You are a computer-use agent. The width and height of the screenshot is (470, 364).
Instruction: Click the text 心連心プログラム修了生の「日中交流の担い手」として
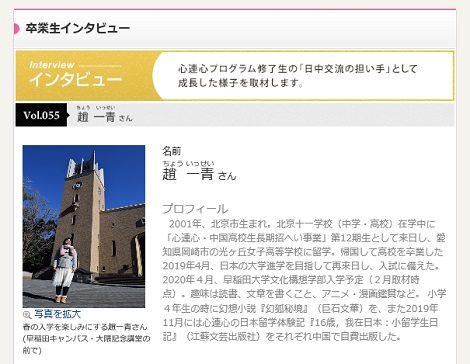pos(297,69)
